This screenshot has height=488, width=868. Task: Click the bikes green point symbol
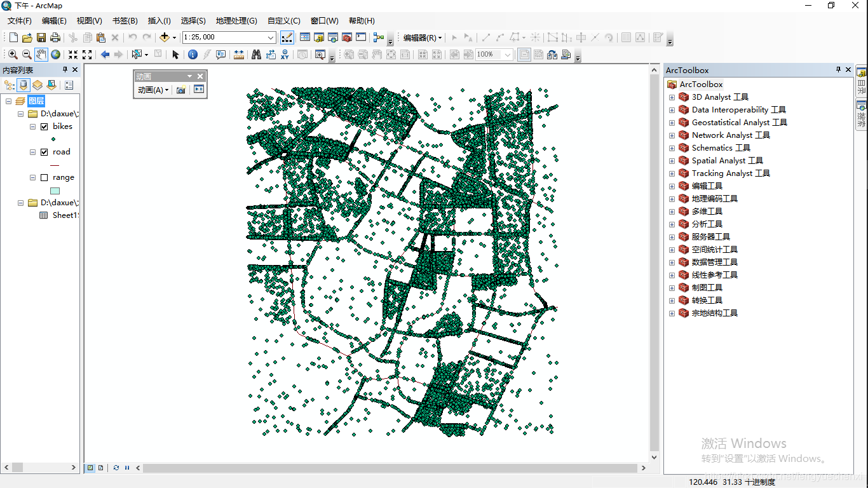53,139
